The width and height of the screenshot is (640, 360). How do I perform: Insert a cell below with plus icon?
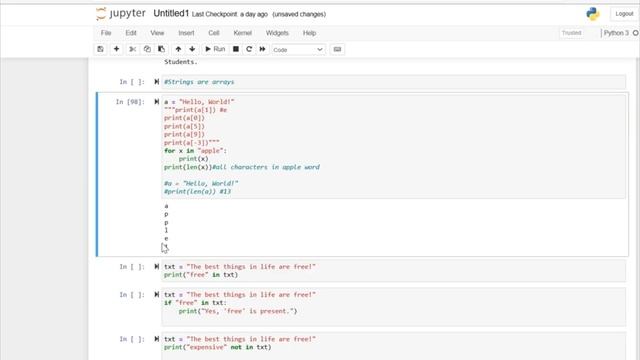point(116,49)
